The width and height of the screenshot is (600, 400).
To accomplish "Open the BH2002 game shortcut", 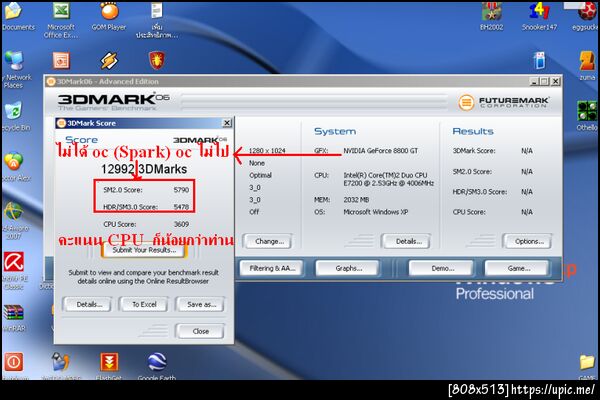I will click(492, 15).
